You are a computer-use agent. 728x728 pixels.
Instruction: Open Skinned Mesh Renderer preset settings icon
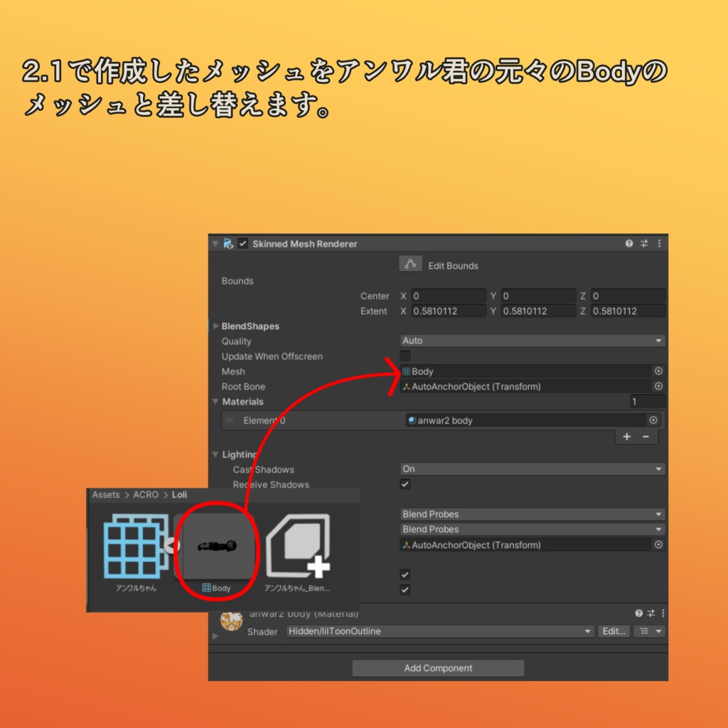click(644, 243)
